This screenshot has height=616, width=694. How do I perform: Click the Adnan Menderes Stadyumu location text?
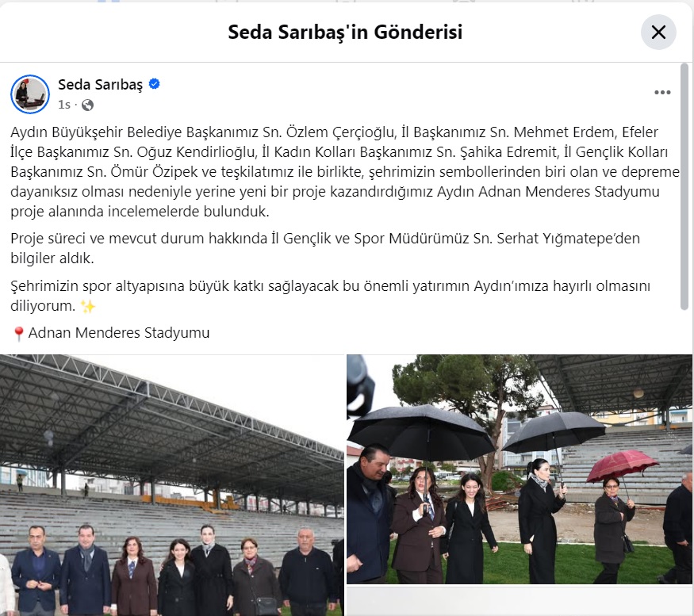(119, 333)
